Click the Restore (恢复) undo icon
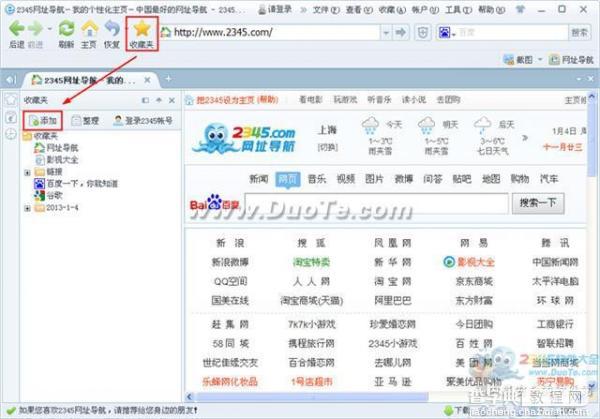Viewport: 600px width, 419px height. [x=112, y=29]
